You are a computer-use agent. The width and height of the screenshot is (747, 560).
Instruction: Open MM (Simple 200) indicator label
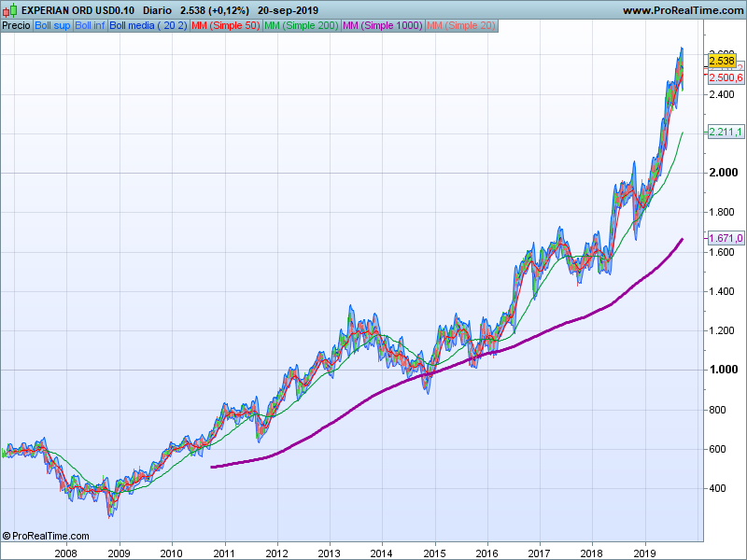click(x=301, y=26)
